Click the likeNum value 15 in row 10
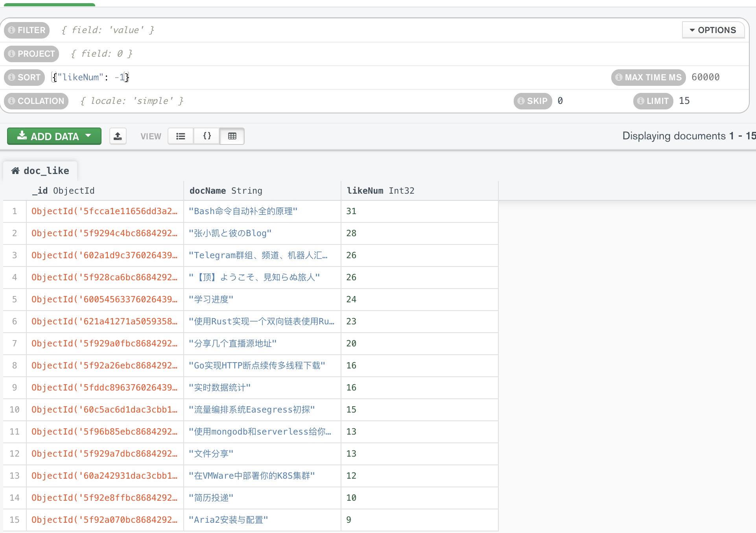 point(420,410)
